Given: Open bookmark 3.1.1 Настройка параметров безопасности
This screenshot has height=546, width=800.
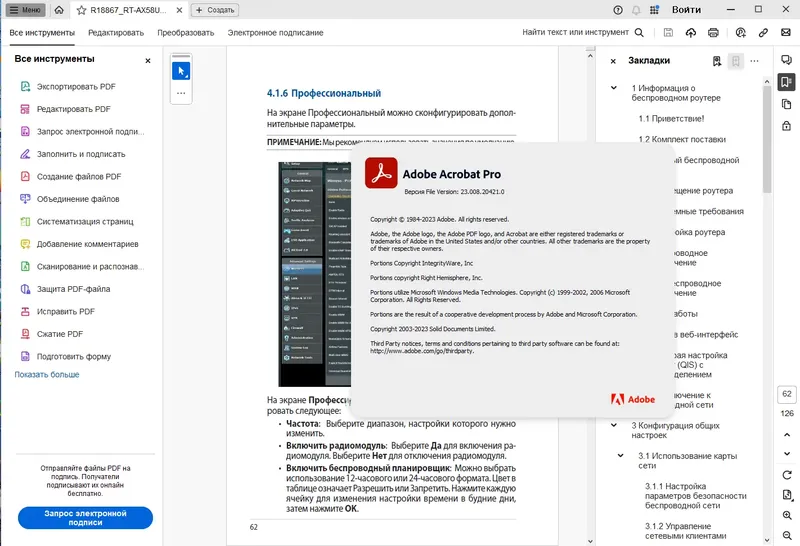Looking at the screenshot, I should click(695, 496).
